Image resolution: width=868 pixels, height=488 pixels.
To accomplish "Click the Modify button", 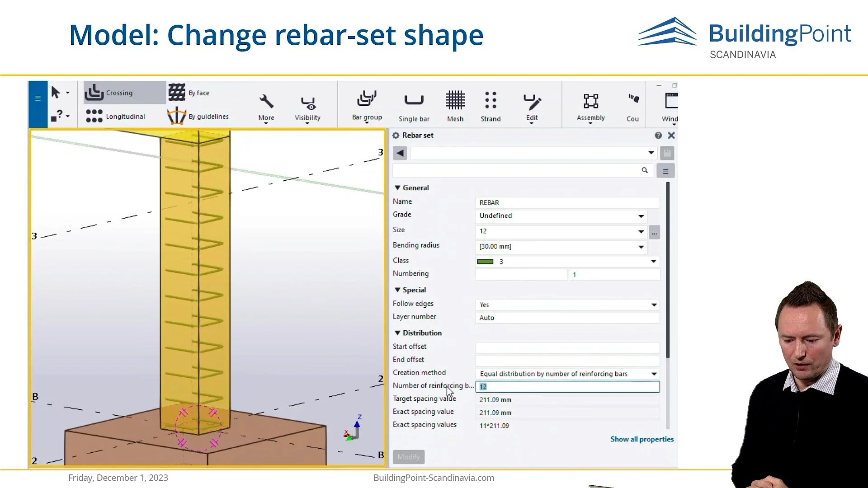I will click(409, 457).
